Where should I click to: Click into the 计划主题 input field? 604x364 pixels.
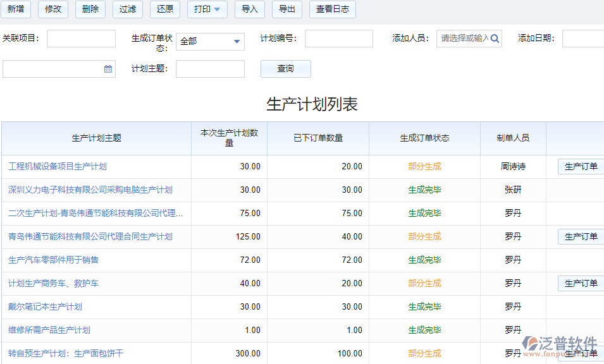210,69
